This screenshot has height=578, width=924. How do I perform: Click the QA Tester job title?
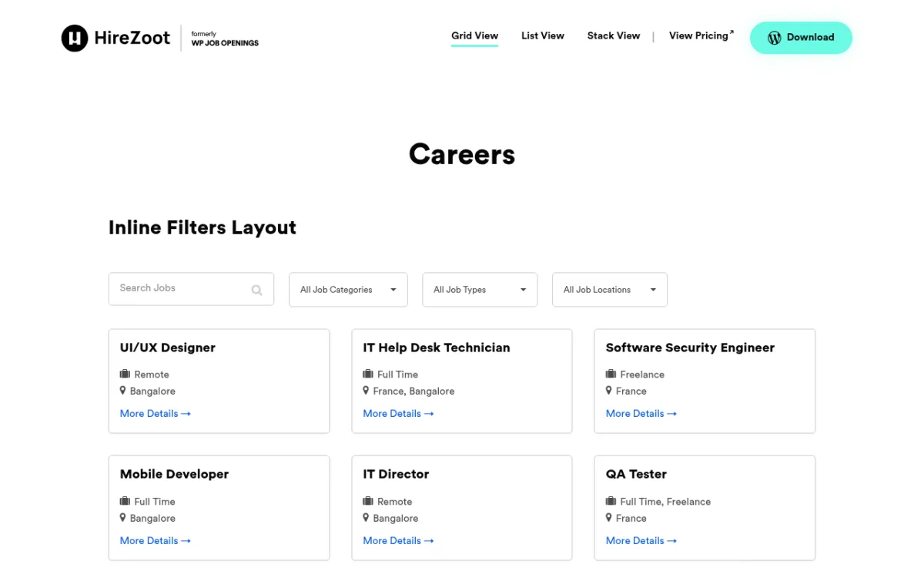[636, 474]
